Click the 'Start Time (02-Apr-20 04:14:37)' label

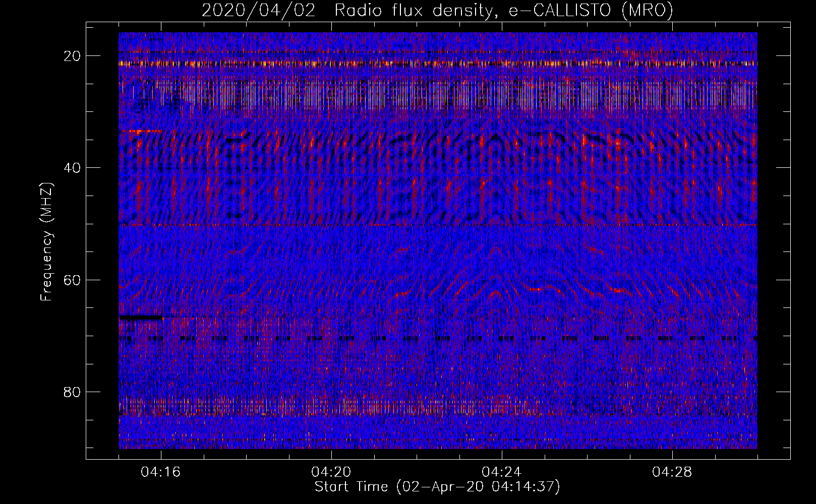pyautogui.click(x=437, y=487)
